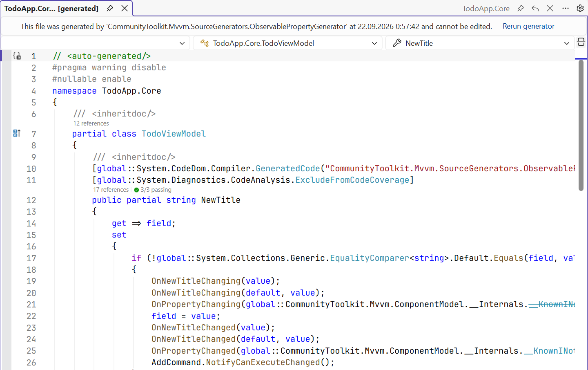Open the 12 references CodeLens
This screenshot has height=370, width=588.
pyautogui.click(x=91, y=123)
